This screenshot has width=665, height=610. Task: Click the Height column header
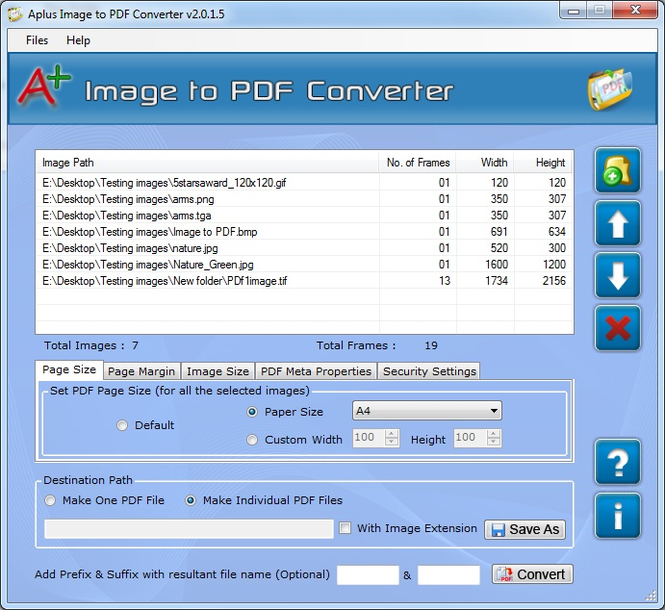point(543,162)
